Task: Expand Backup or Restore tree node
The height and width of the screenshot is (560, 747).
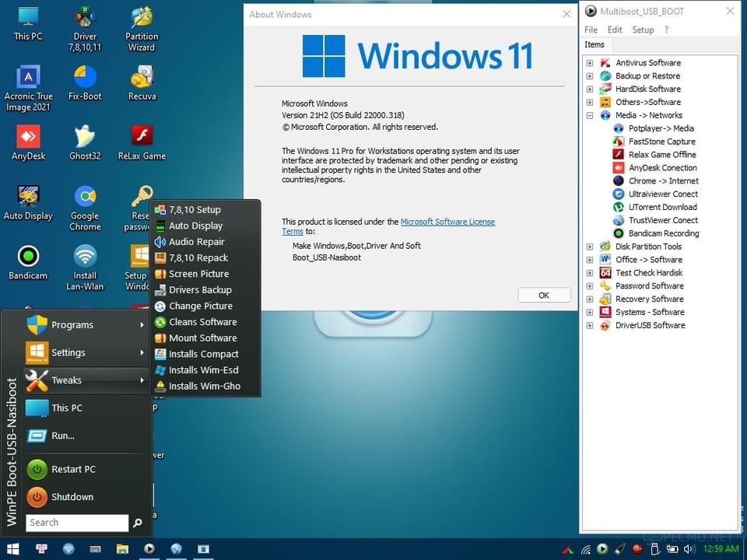Action: click(590, 75)
